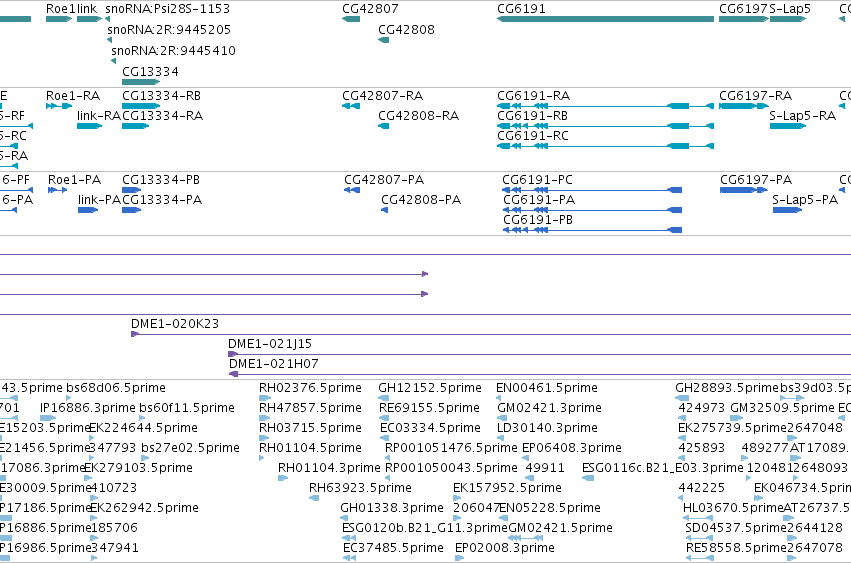Viewport: 851px width, 563px height.
Task: Click the bs68d06.5prime EST label
Action: tap(116, 388)
